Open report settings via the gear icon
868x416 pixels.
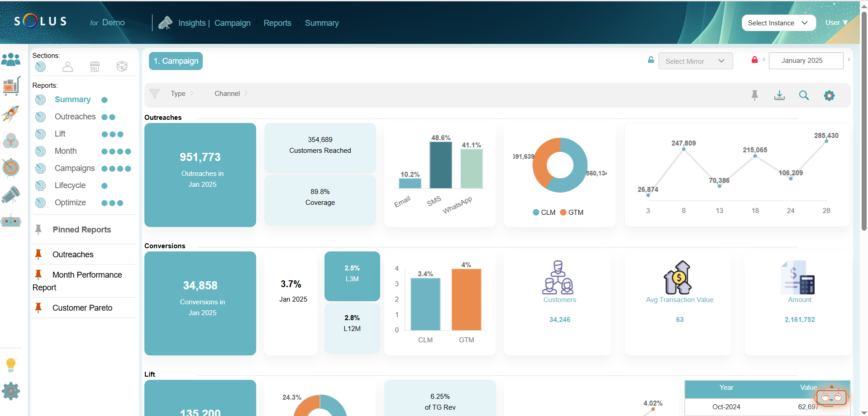pos(829,95)
